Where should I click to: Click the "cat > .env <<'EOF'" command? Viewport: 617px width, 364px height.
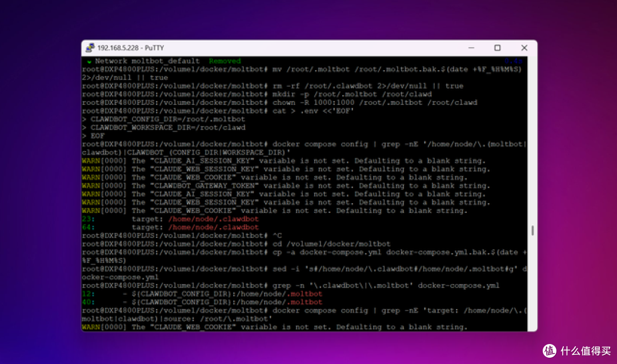tap(313, 111)
